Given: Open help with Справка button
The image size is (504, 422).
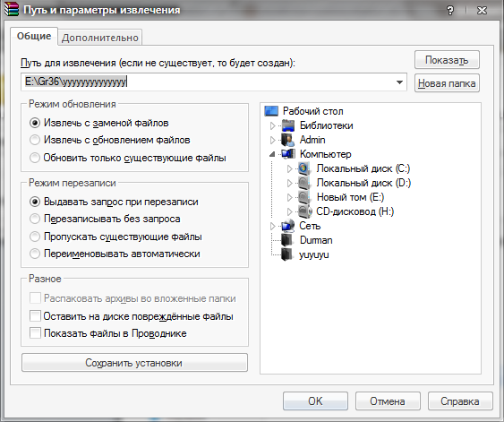Looking at the screenshot, I should (460, 401).
